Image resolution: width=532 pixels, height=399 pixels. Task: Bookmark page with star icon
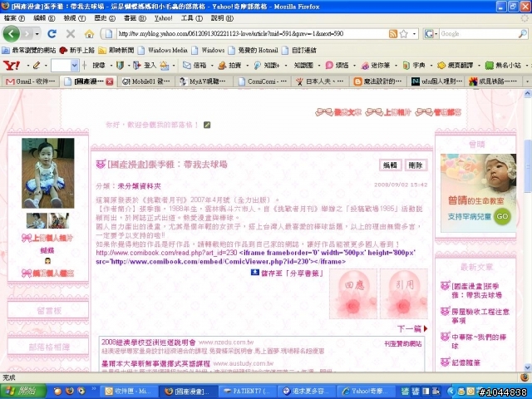tap(404, 33)
